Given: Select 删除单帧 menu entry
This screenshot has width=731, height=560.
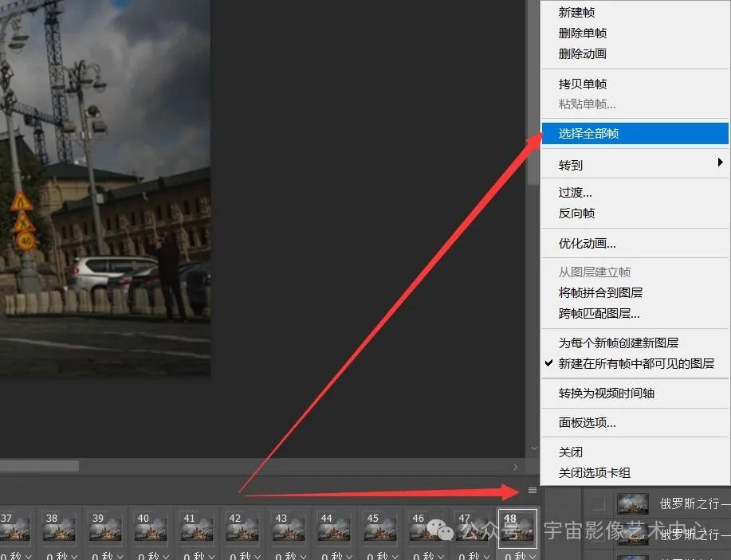Looking at the screenshot, I should pyautogui.click(x=582, y=33).
